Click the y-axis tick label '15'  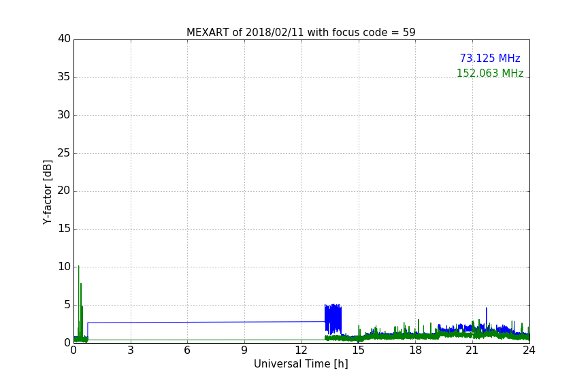point(64,229)
